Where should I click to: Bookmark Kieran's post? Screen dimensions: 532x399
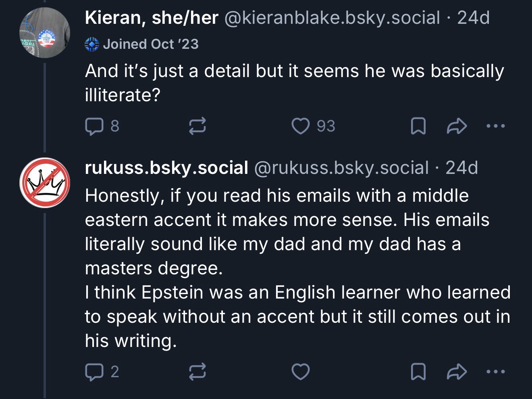tap(418, 126)
